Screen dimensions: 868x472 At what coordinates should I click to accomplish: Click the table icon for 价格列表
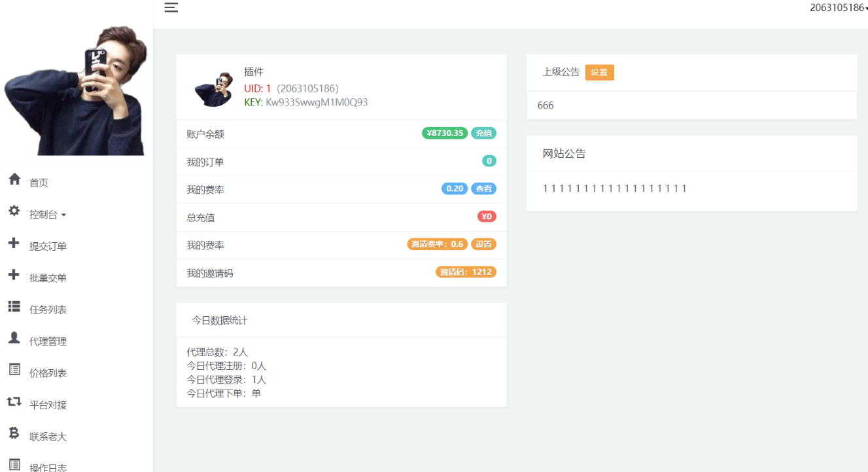tap(14, 370)
